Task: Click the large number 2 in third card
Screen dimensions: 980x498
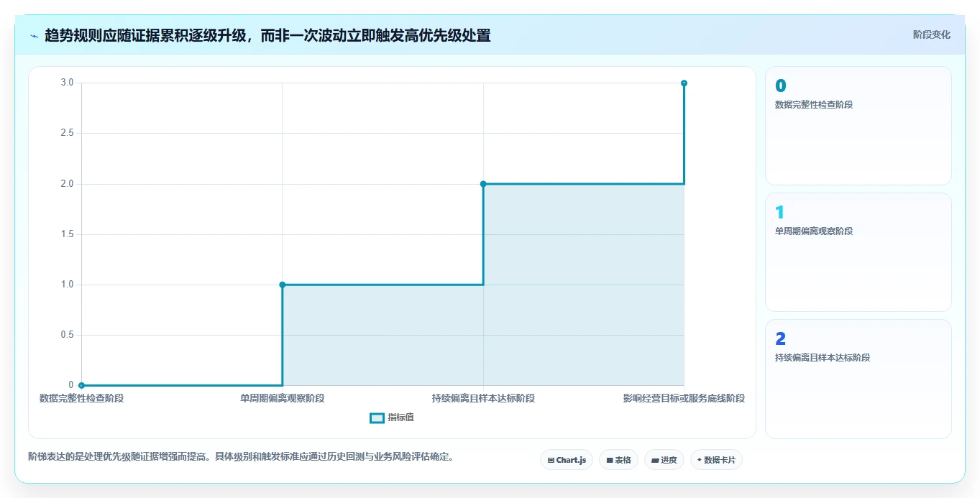Action: point(781,339)
